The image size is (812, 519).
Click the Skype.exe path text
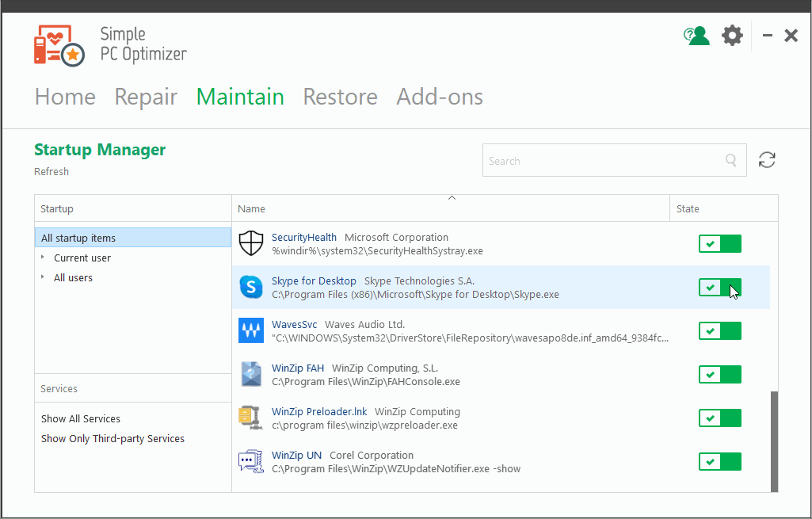pyautogui.click(x=415, y=294)
